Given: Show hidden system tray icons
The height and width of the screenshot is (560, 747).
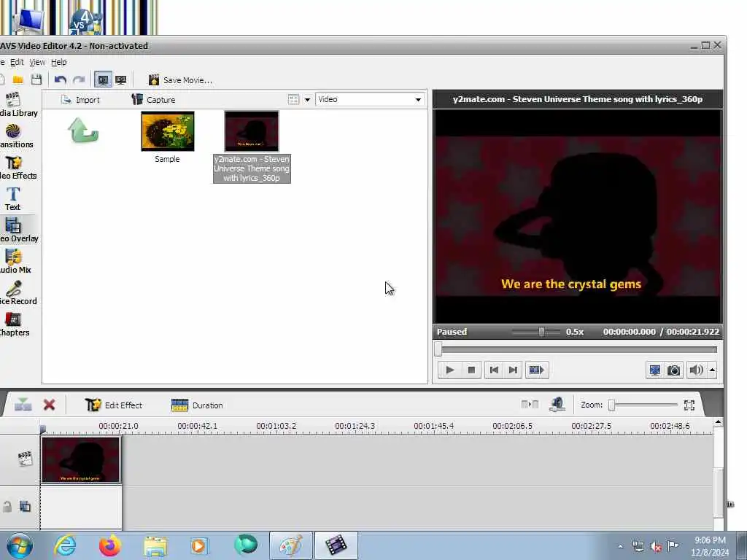Looking at the screenshot, I should pos(620,547).
